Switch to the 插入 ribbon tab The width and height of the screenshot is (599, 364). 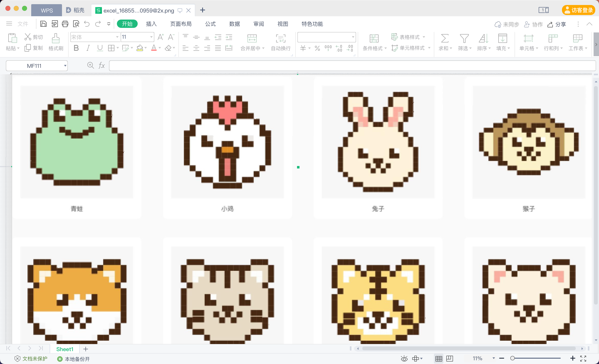151,24
